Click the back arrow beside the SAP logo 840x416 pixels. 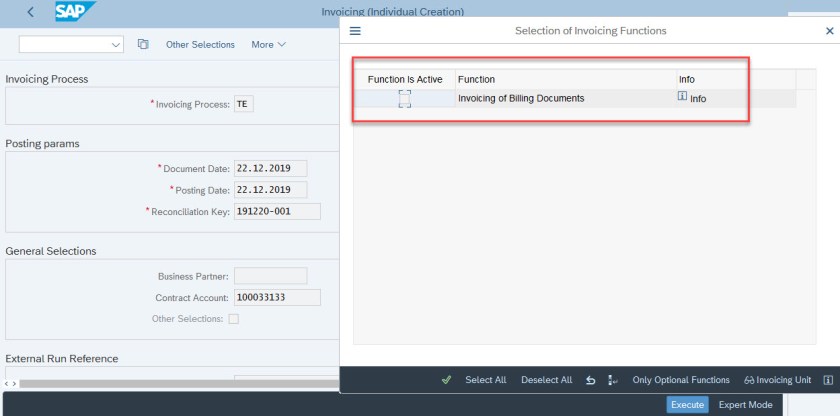click(31, 12)
